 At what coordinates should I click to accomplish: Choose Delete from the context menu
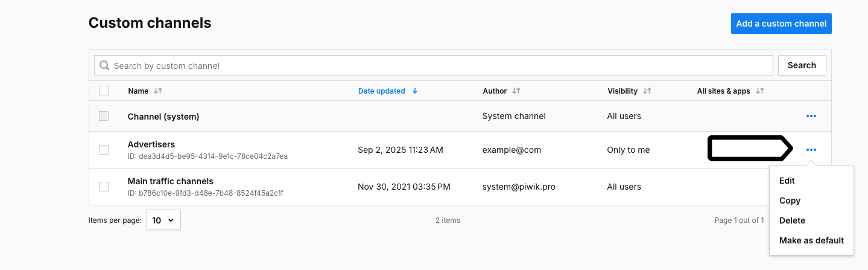[792, 220]
